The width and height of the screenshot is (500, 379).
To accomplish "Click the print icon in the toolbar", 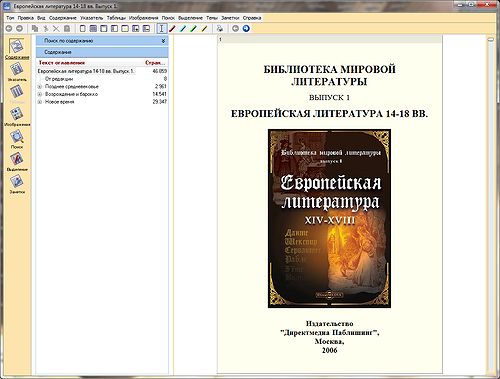I will point(220,29).
